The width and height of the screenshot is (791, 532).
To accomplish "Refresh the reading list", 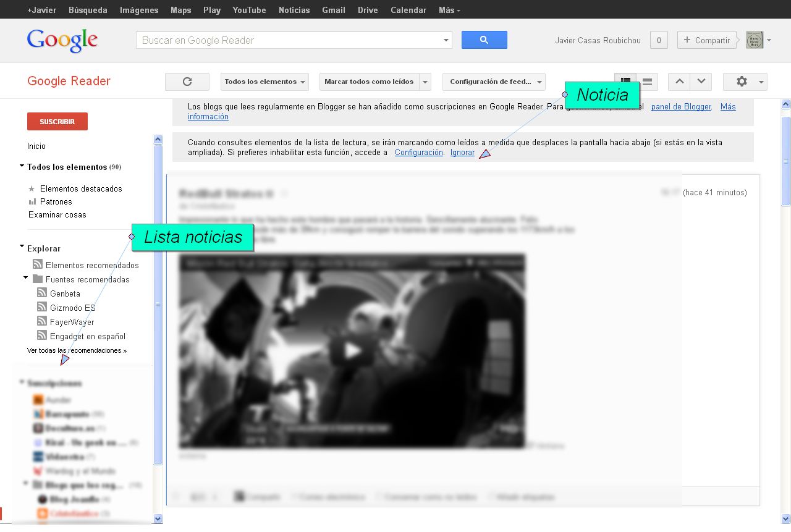I will [187, 82].
